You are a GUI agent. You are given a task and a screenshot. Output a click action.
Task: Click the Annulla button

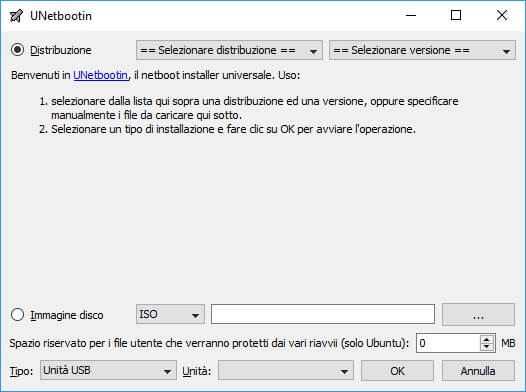tap(478, 371)
